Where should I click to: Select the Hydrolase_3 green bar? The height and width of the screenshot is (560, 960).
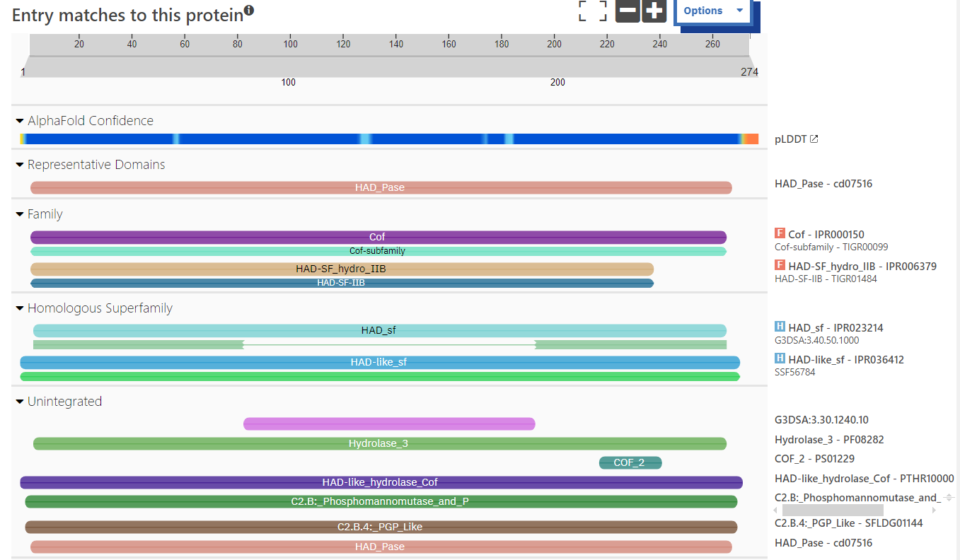click(380, 443)
